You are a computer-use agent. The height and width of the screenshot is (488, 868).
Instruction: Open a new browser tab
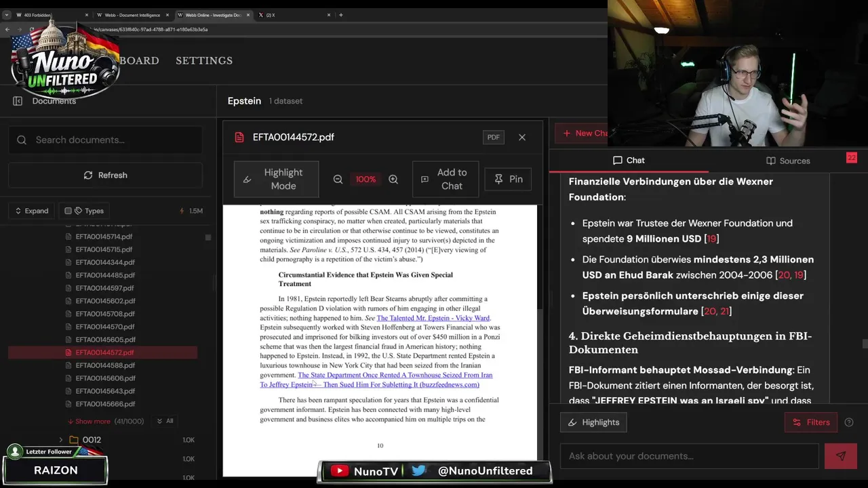(341, 15)
